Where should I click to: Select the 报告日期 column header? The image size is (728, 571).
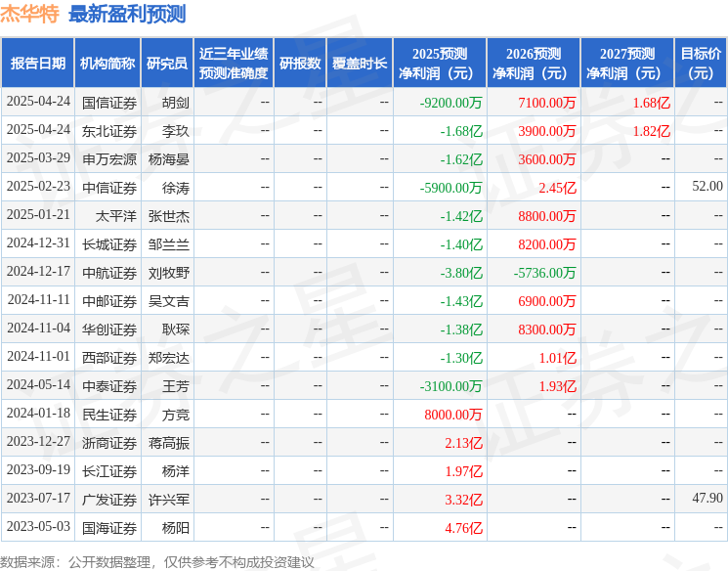pos(37,64)
